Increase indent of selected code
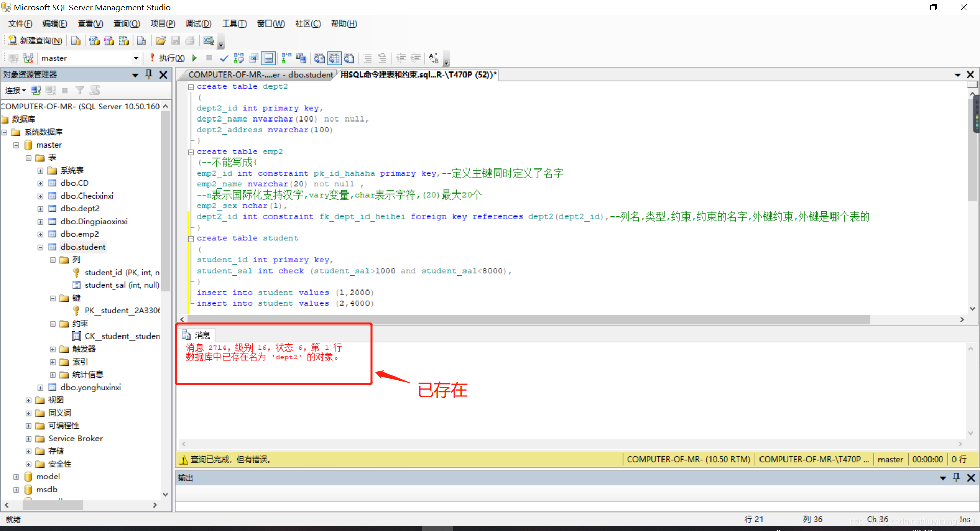This screenshot has width=980, height=531. [x=416, y=58]
